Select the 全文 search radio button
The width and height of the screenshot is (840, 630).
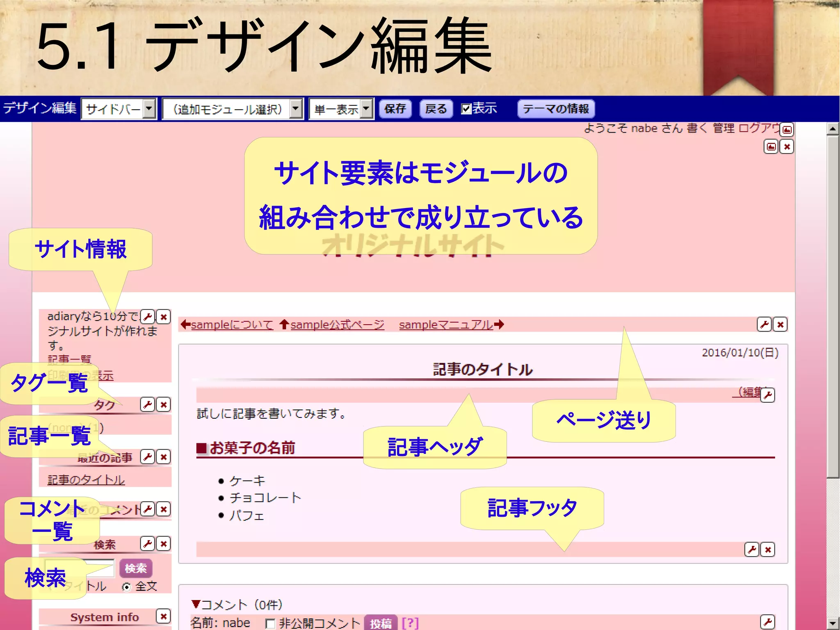point(127,587)
